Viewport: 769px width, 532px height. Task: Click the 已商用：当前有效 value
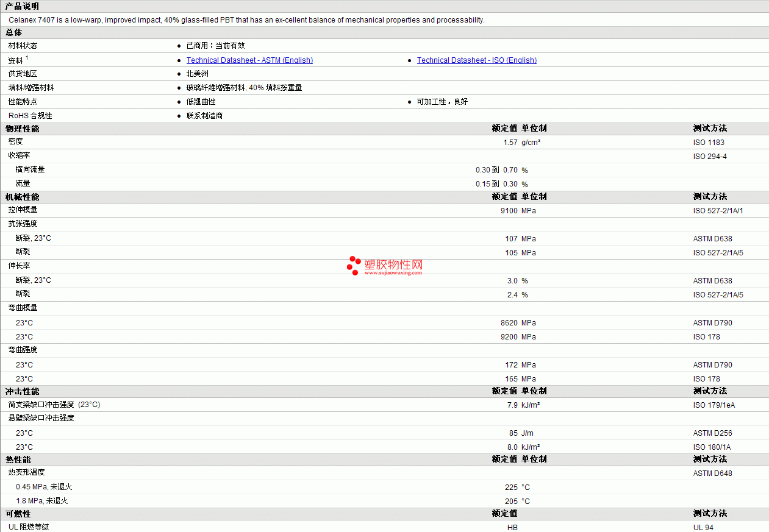(x=215, y=46)
